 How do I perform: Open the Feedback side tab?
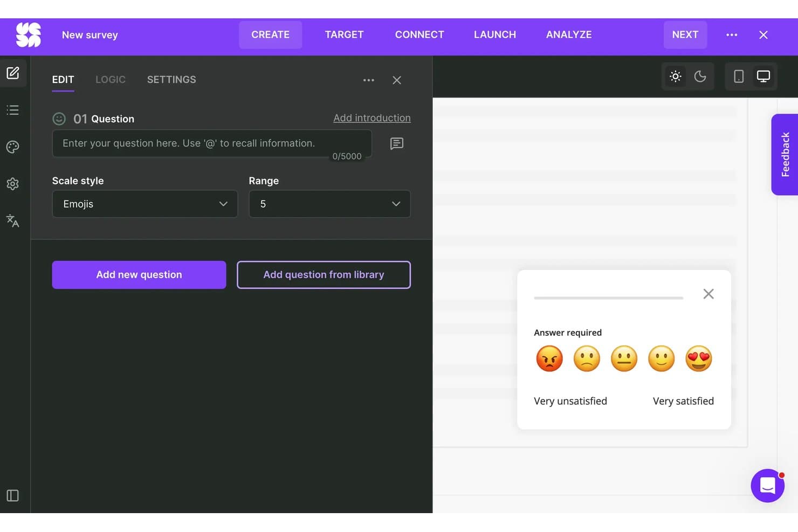785,155
